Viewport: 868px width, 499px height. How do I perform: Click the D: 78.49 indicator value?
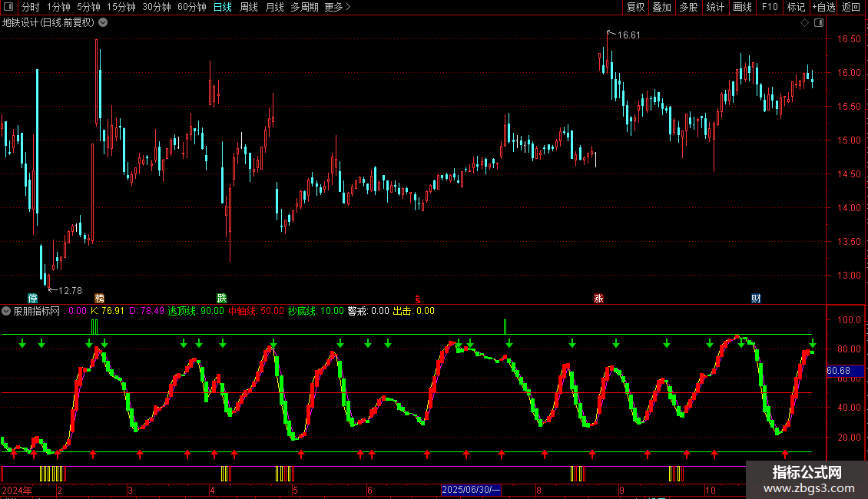click(x=147, y=311)
